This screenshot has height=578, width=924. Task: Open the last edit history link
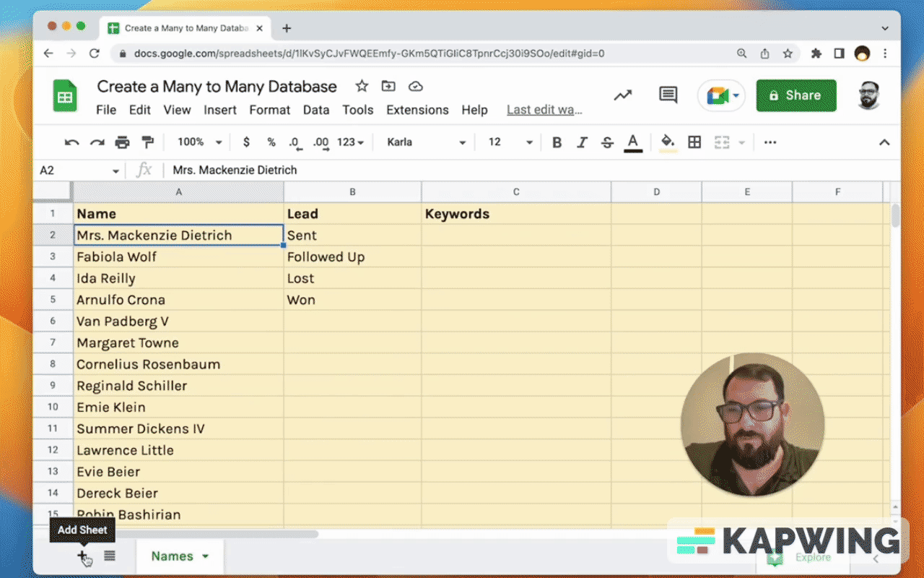point(544,110)
